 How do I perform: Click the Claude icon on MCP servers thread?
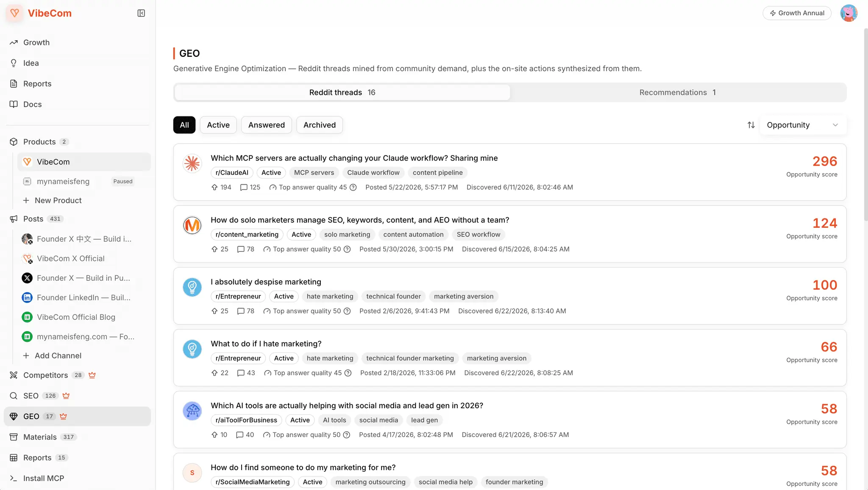point(192,163)
